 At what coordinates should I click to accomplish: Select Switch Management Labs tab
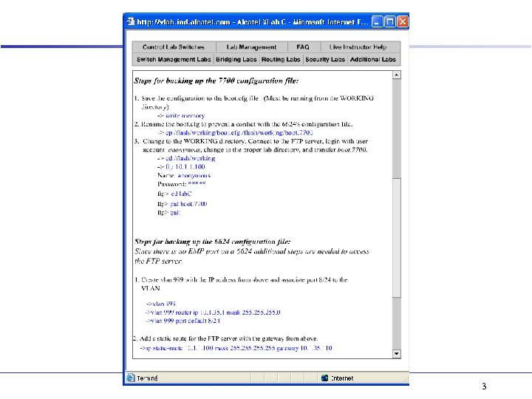[x=174, y=59]
